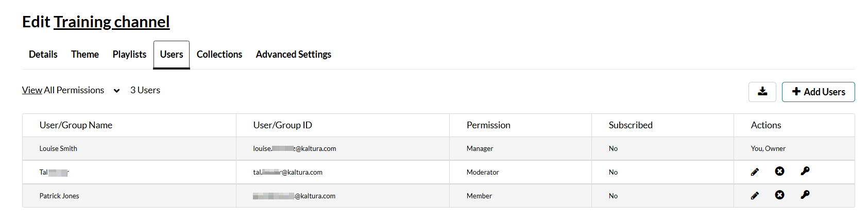Click the View All Permissions filter text
This screenshot has width=868, height=221.
(x=63, y=90)
